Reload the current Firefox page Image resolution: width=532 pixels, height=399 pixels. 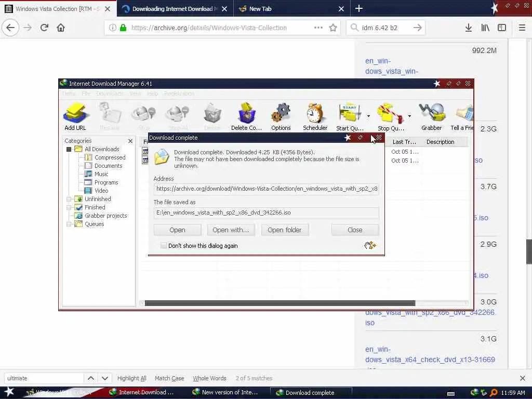click(x=44, y=28)
